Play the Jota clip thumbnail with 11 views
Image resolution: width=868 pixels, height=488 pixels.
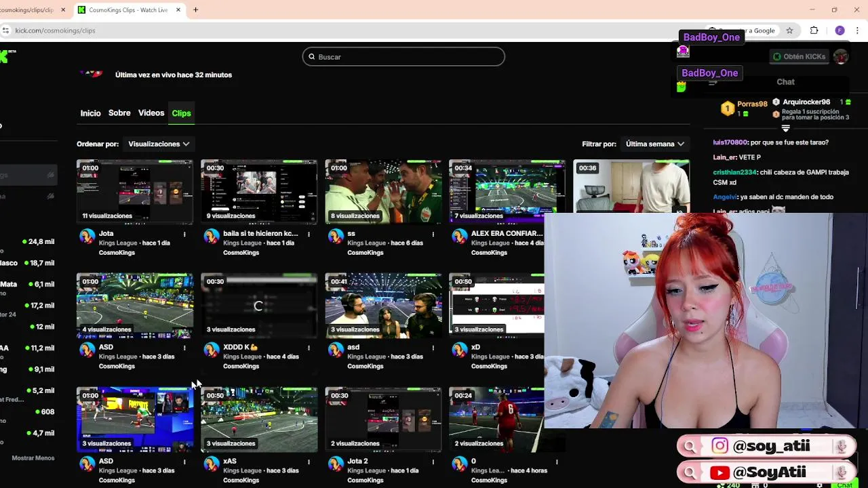point(135,192)
